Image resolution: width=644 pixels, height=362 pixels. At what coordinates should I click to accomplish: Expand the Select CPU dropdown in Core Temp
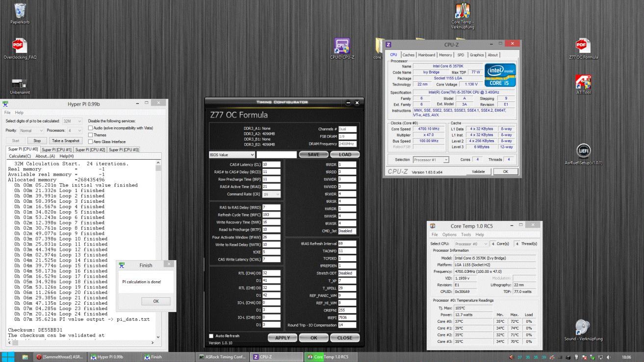pyautogui.click(x=471, y=244)
